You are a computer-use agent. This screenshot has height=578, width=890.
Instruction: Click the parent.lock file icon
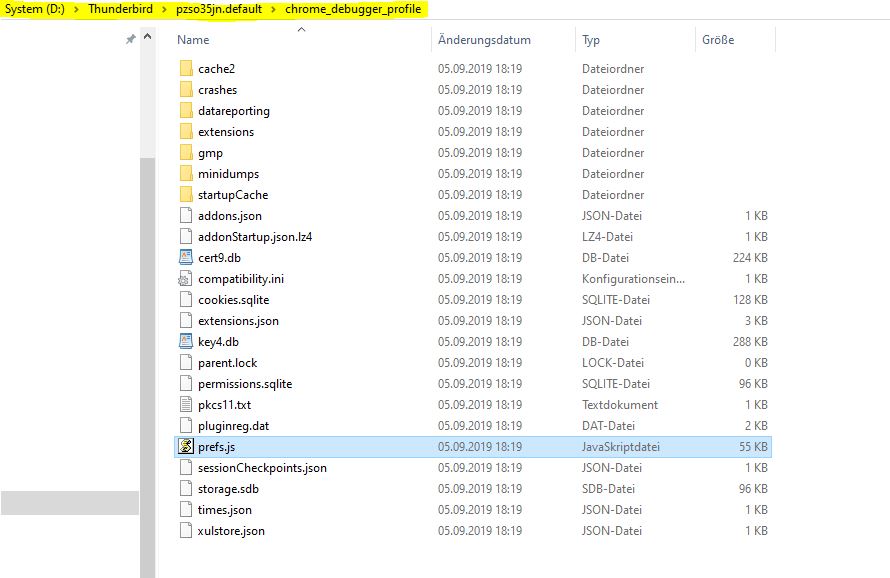[x=186, y=363]
